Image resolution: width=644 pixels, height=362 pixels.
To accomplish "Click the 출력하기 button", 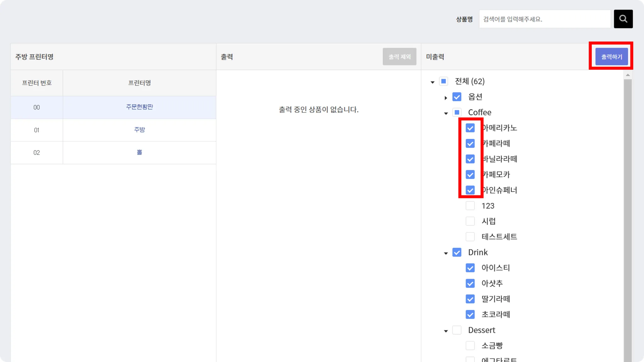I will [x=611, y=57].
